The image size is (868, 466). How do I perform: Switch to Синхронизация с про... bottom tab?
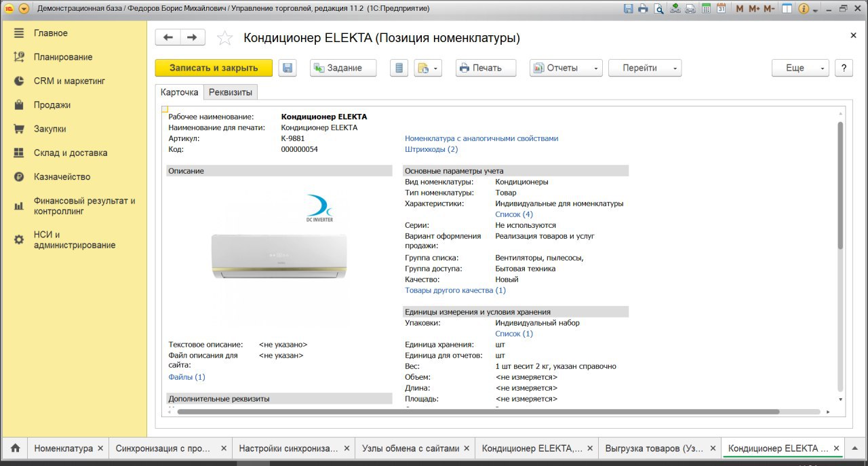tap(163, 448)
